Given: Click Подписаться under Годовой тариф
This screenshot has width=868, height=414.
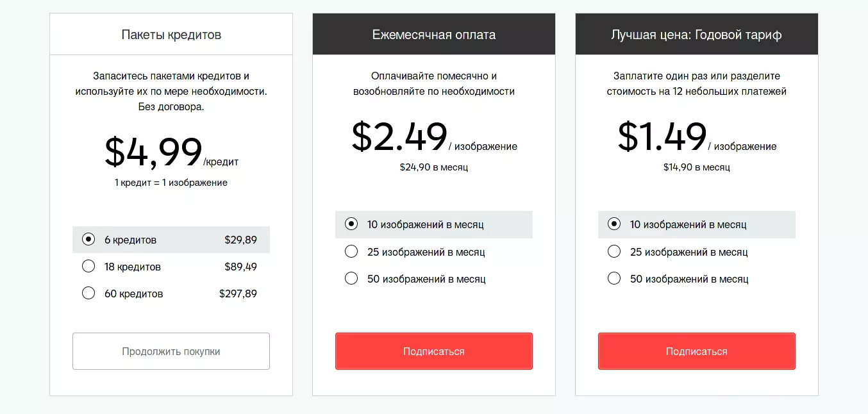Looking at the screenshot, I should tap(697, 351).
